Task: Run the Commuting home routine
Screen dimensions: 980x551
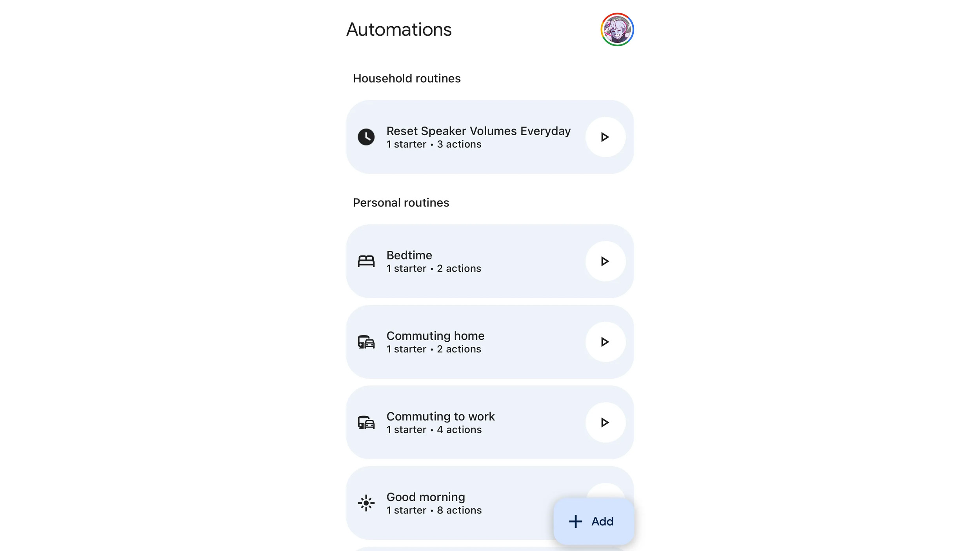Action: [x=604, y=341]
